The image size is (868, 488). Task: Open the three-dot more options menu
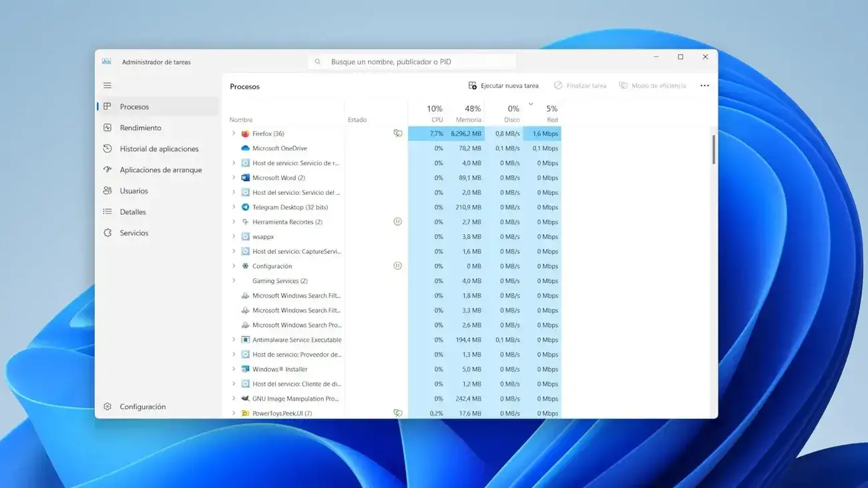704,85
